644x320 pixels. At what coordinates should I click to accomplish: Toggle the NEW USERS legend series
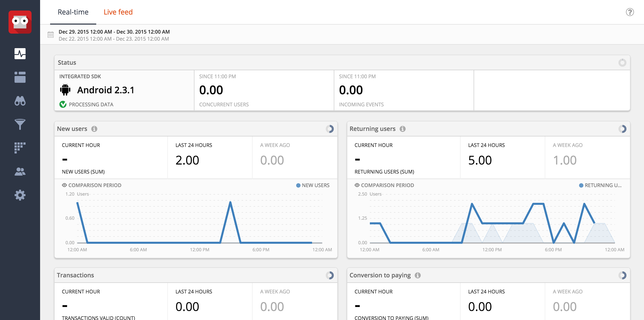click(313, 185)
